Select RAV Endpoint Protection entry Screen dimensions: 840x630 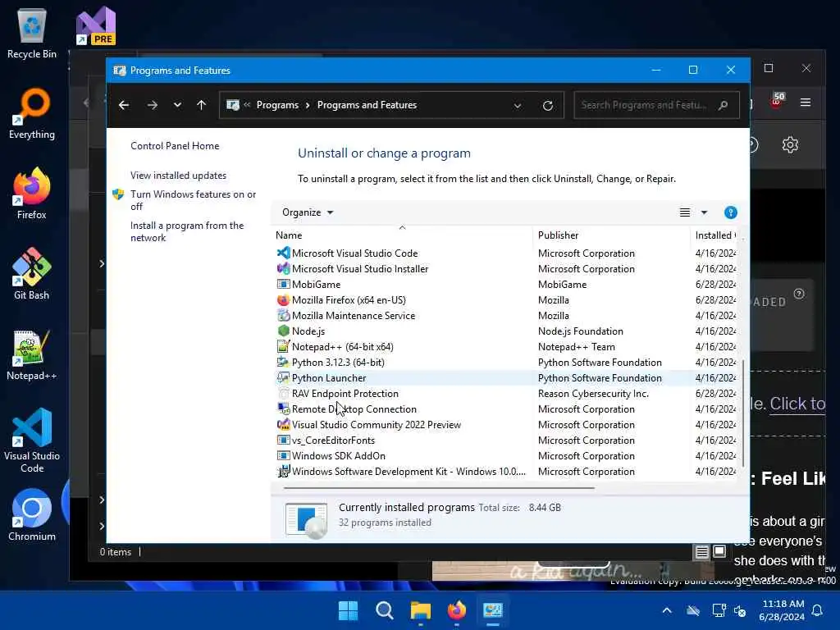pos(505,393)
